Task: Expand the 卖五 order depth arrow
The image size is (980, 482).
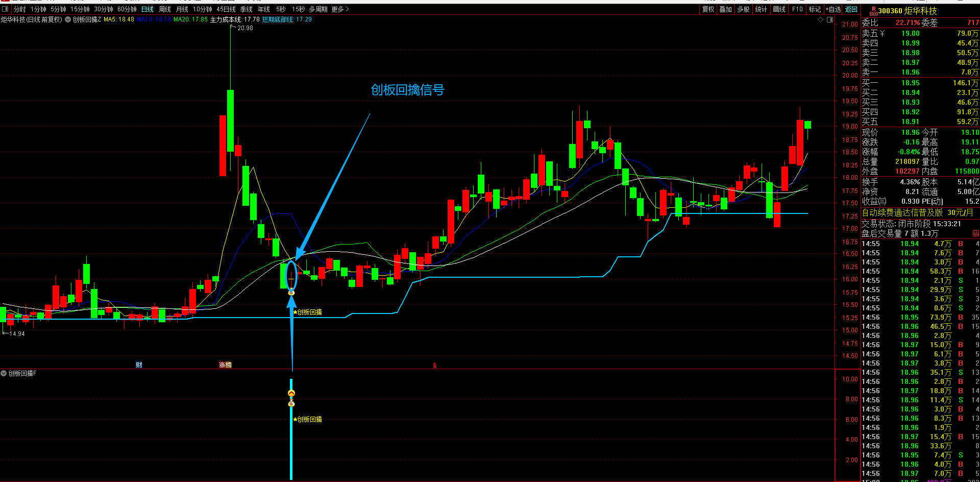Action: pos(883,33)
